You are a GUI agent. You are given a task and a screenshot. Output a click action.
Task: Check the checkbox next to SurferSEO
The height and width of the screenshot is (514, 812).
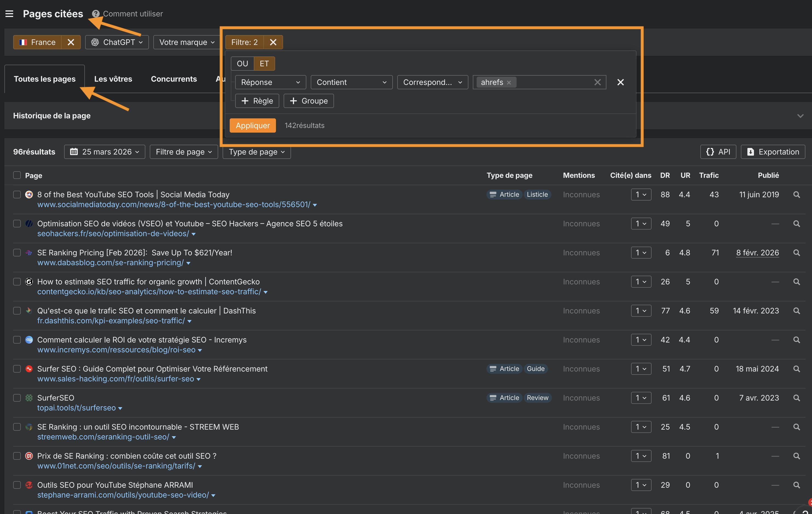click(16, 398)
